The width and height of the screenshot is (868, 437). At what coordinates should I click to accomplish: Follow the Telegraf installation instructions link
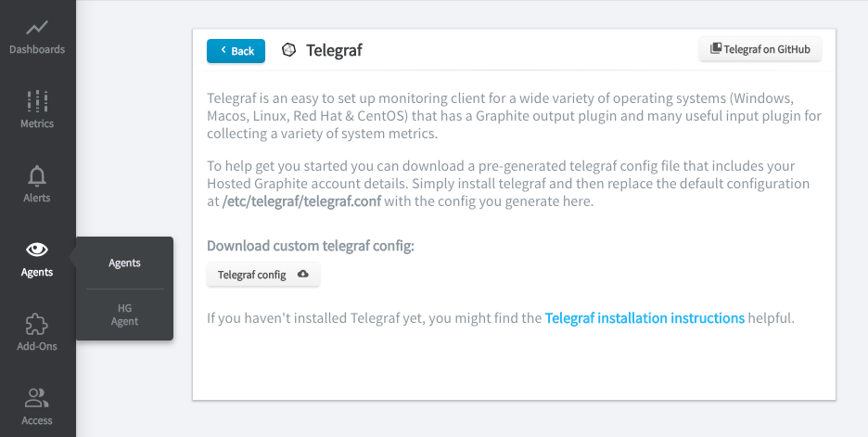coord(645,318)
